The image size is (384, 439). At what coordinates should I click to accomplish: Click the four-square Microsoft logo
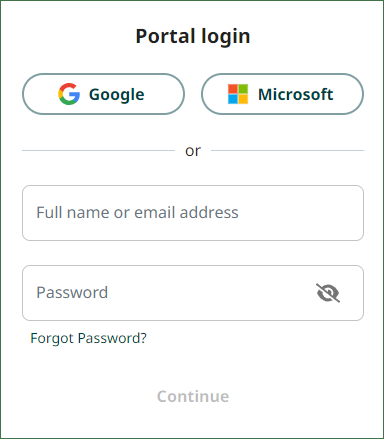click(238, 94)
